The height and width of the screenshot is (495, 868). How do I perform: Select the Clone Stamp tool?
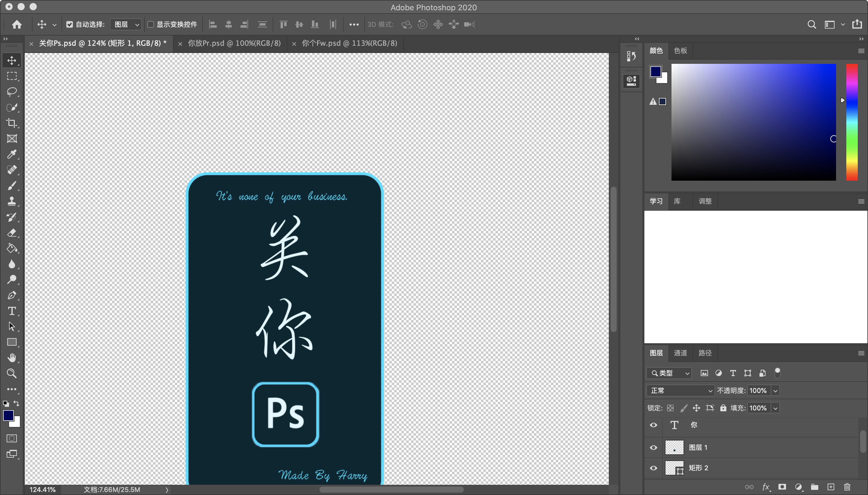pos(12,201)
